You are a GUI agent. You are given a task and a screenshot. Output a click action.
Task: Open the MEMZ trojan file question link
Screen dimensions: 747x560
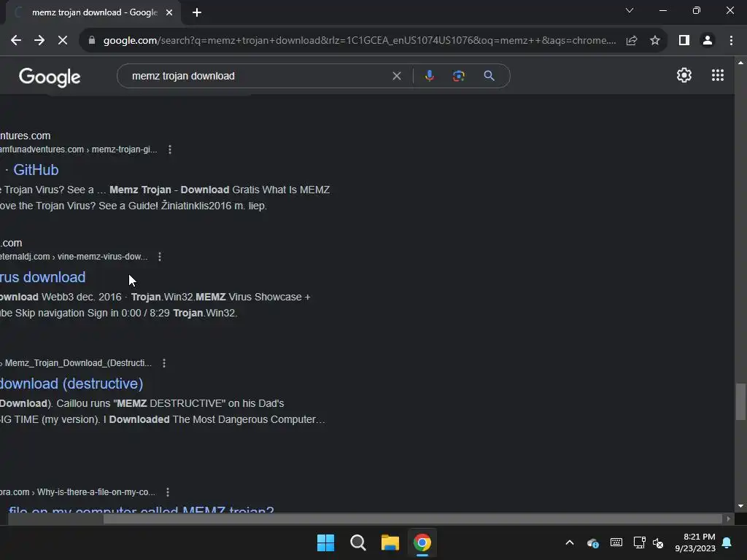click(141, 508)
